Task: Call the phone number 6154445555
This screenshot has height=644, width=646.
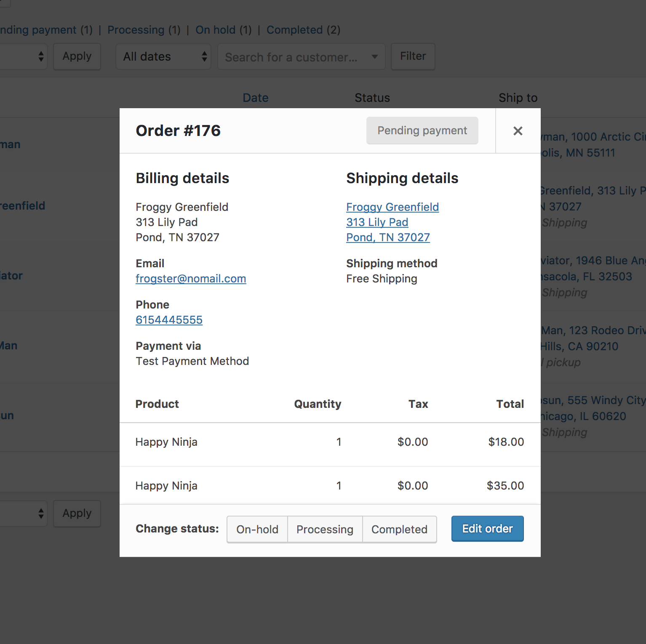Action: pyautogui.click(x=169, y=320)
